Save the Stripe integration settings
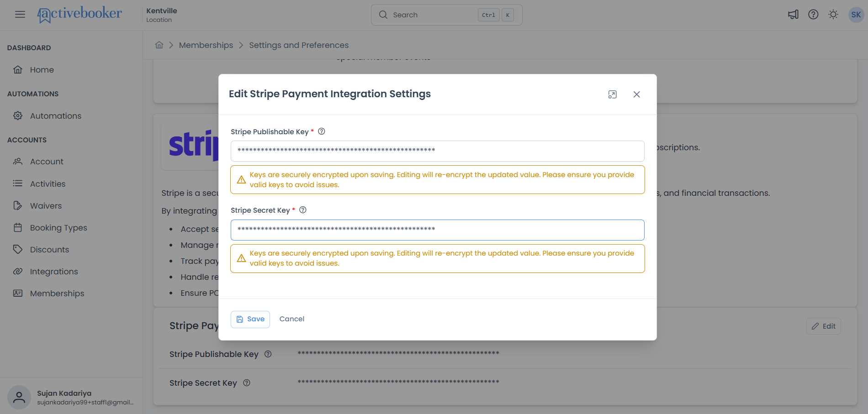The height and width of the screenshot is (414, 868). (250, 319)
